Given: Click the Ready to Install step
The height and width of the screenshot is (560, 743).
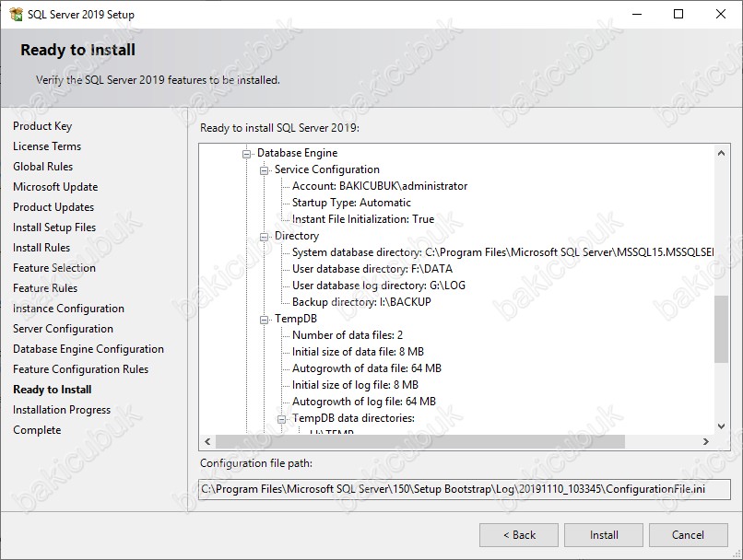Looking at the screenshot, I should pyautogui.click(x=53, y=390).
